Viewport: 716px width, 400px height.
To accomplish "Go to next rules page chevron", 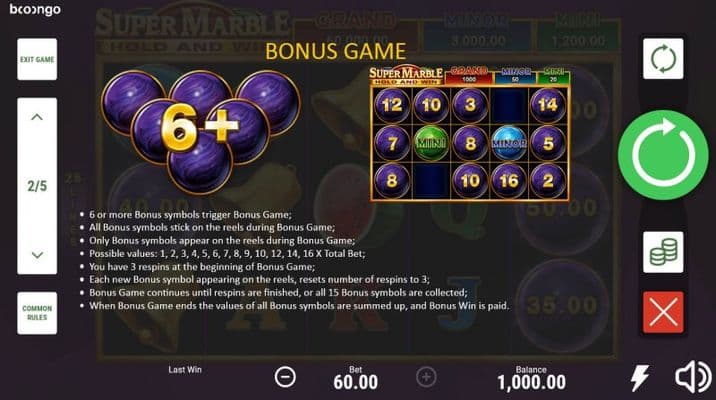I will 37,255.
